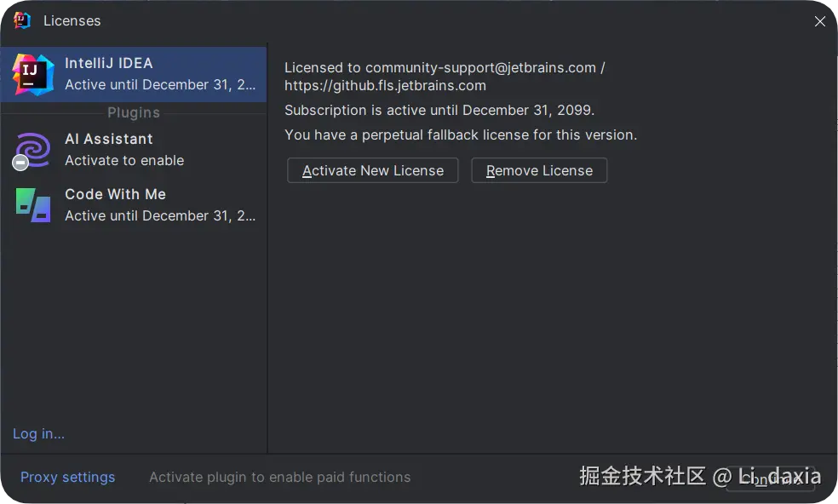The height and width of the screenshot is (504, 838).
Task: Open Proxy settings link
Action: point(67,478)
